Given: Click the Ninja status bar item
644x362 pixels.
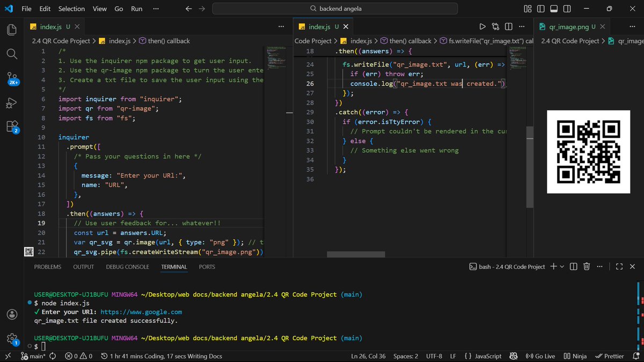Looking at the screenshot, I should click(x=576, y=356).
